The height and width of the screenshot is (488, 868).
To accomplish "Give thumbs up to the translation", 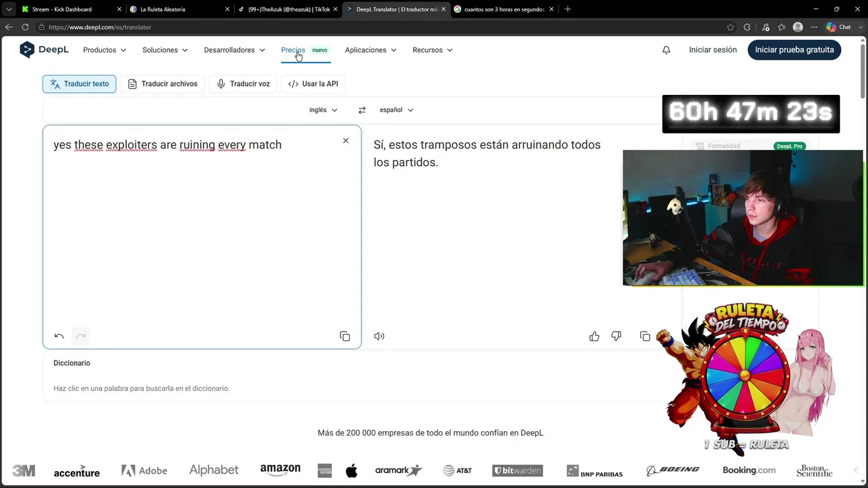I will [x=594, y=336].
